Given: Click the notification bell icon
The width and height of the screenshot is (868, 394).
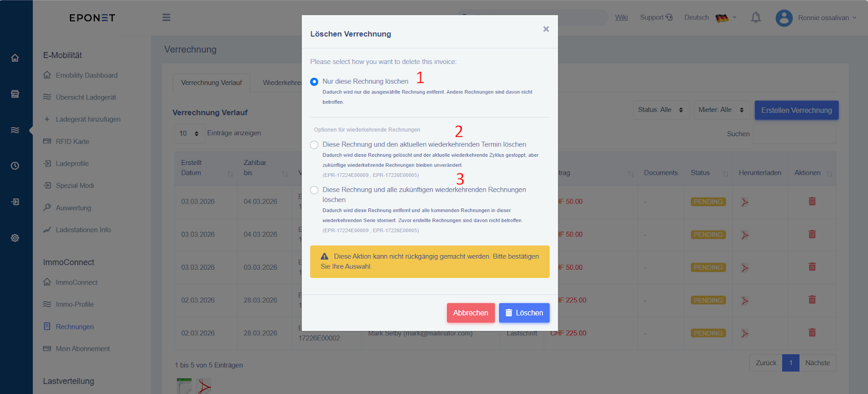Looking at the screenshot, I should pyautogui.click(x=756, y=18).
